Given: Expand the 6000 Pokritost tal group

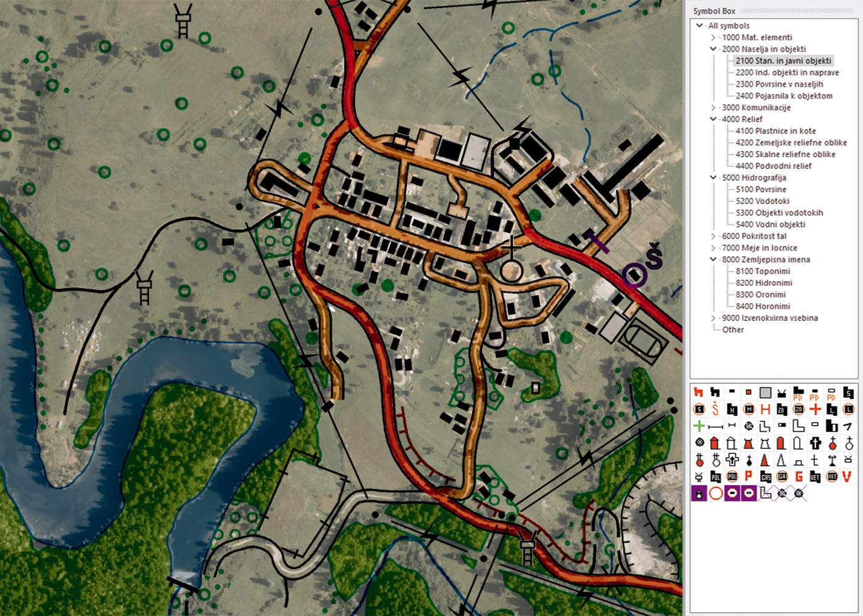Looking at the screenshot, I should [713, 237].
